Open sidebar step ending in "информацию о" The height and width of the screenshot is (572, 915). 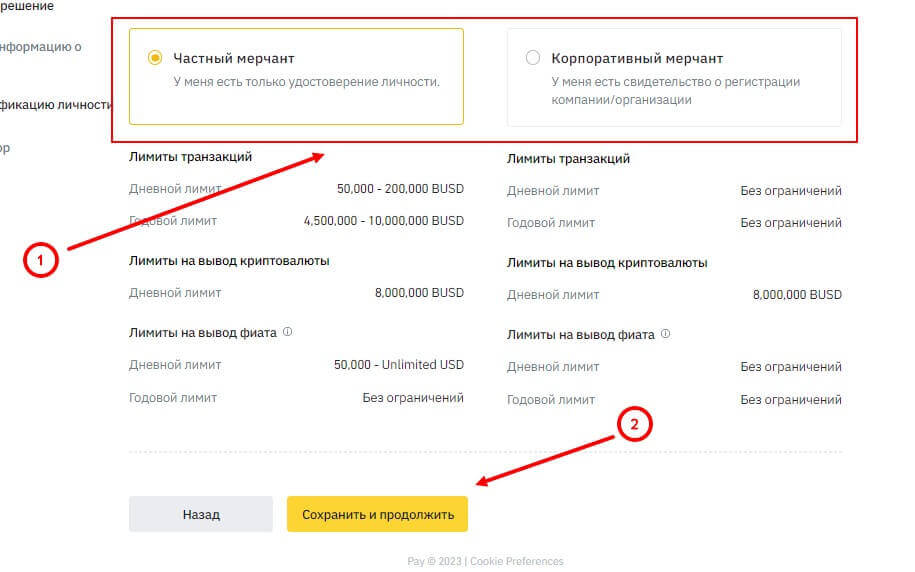pyautogui.click(x=40, y=46)
